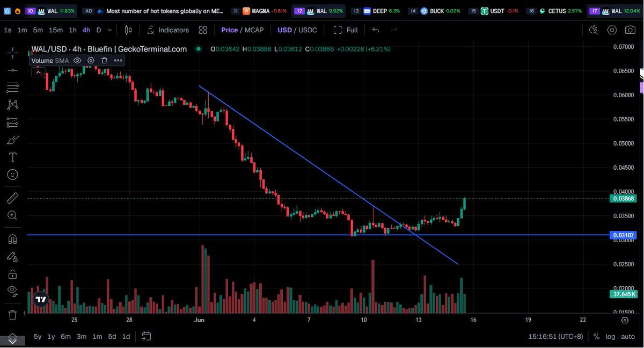Open the hot tokens ad banner
The width and height of the screenshot is (644, 348).
(154, 11)
